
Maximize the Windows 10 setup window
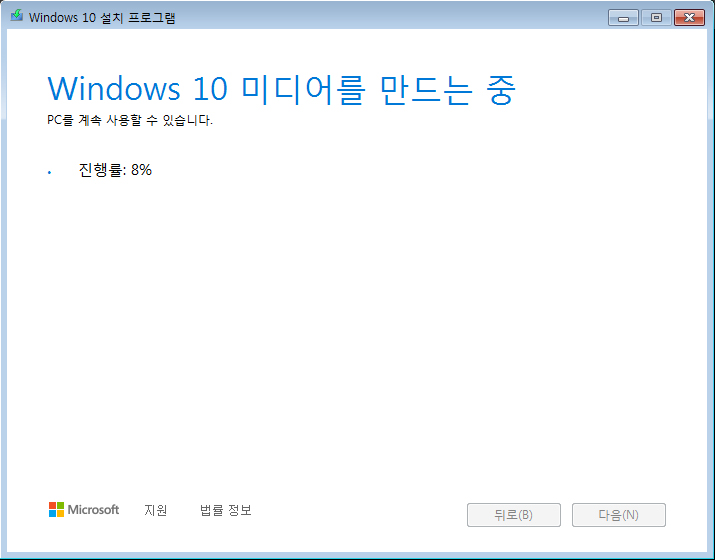coord(656,18)
